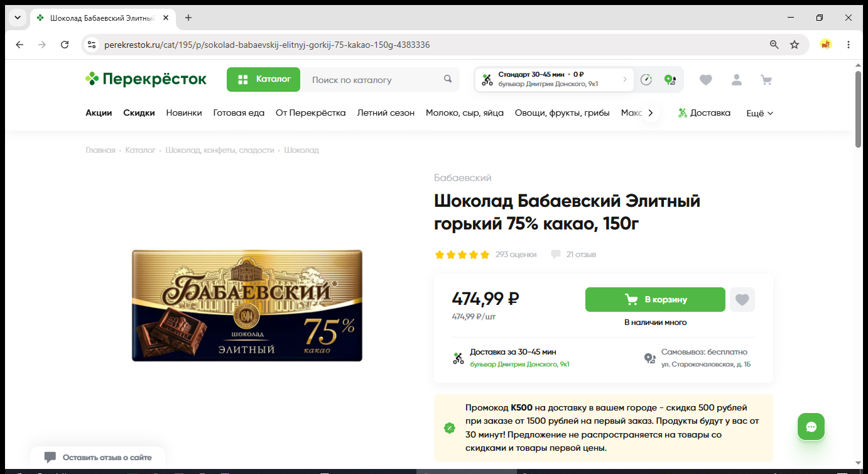Focus the perekrestok.ru address bar URL

[x=267, y=45]
